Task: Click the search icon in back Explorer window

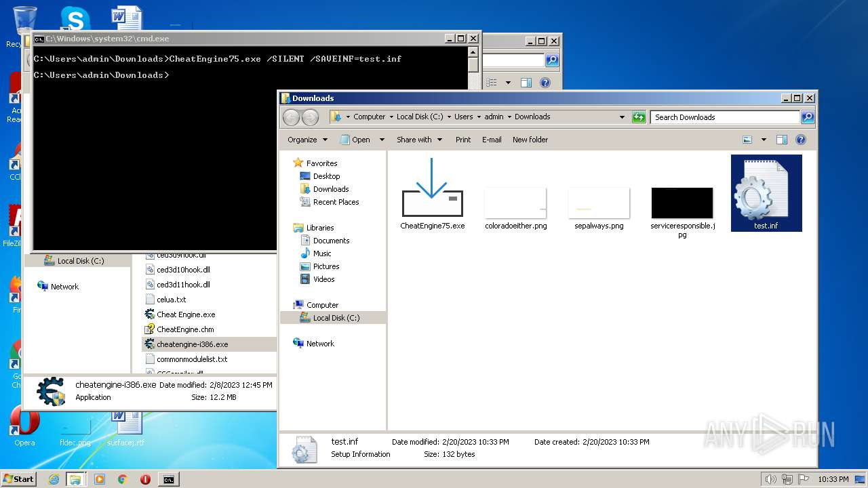Action: pyautogui.click(x=552, y=60)
